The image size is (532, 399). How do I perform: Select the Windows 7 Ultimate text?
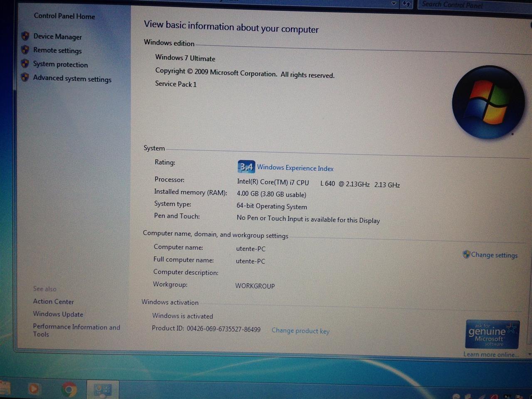click(185, 58)
